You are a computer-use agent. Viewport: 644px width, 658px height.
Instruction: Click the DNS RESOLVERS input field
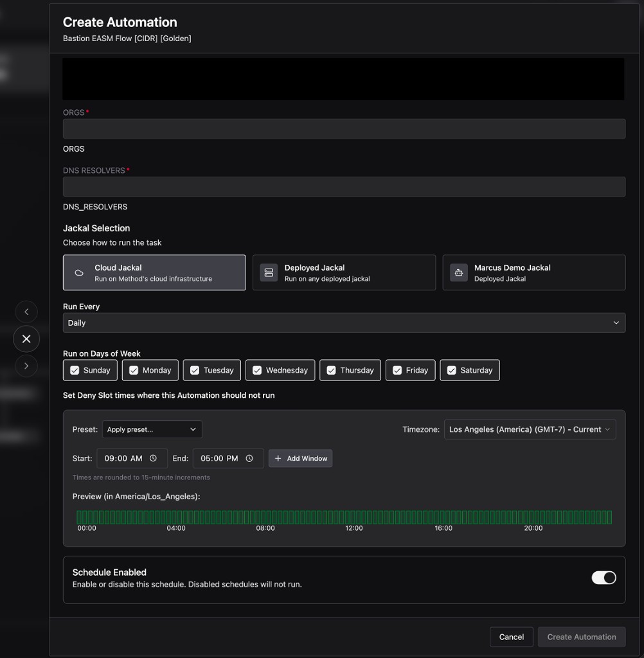pos(344,187)
